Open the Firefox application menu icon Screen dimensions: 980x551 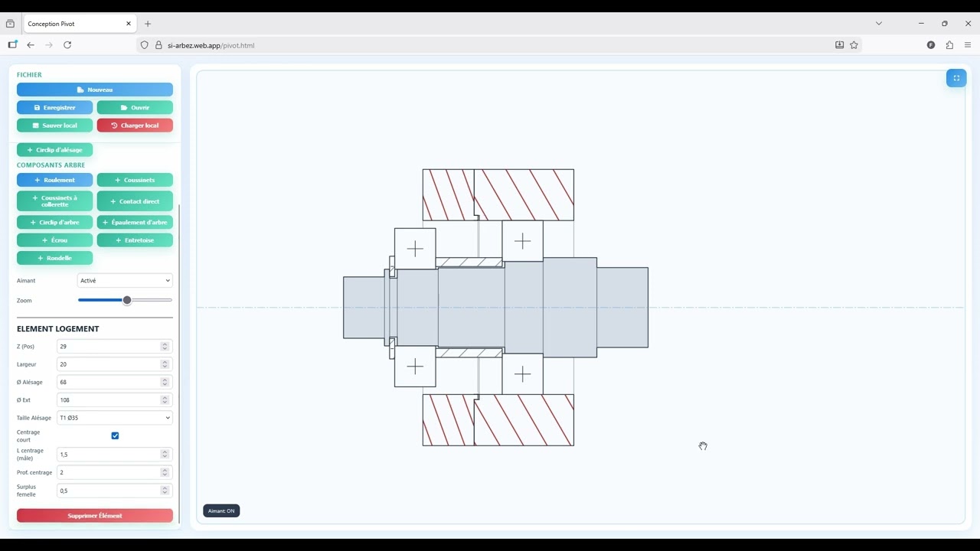point(968,45)
